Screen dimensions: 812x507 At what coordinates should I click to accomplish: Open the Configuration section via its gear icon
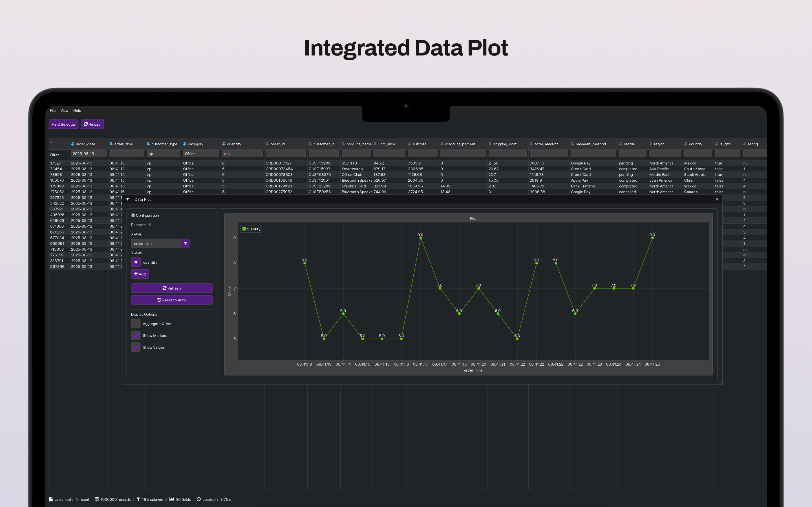point(133,215)
